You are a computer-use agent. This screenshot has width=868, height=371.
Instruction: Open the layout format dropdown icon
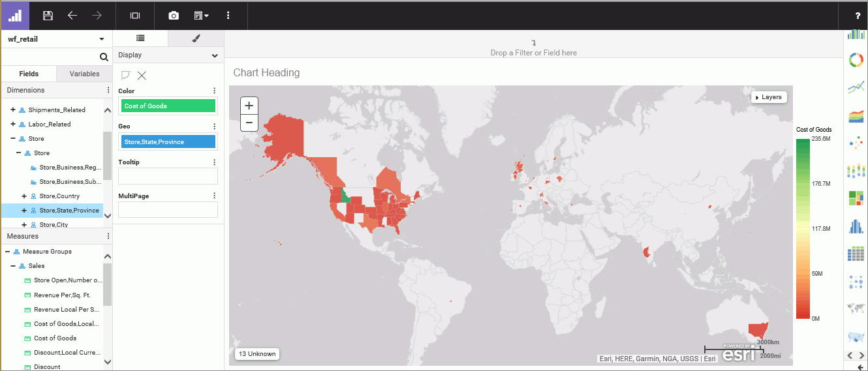(x=201, y=15)
